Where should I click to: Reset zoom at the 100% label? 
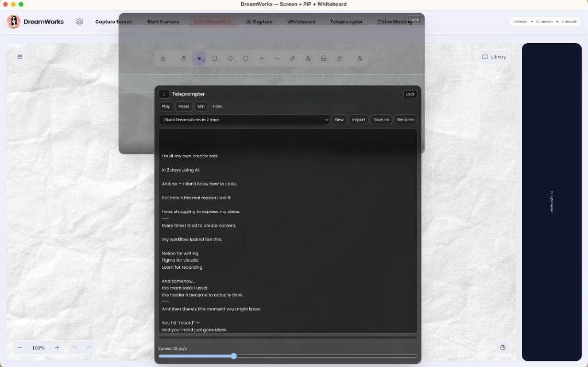click(x=38, y=348)
